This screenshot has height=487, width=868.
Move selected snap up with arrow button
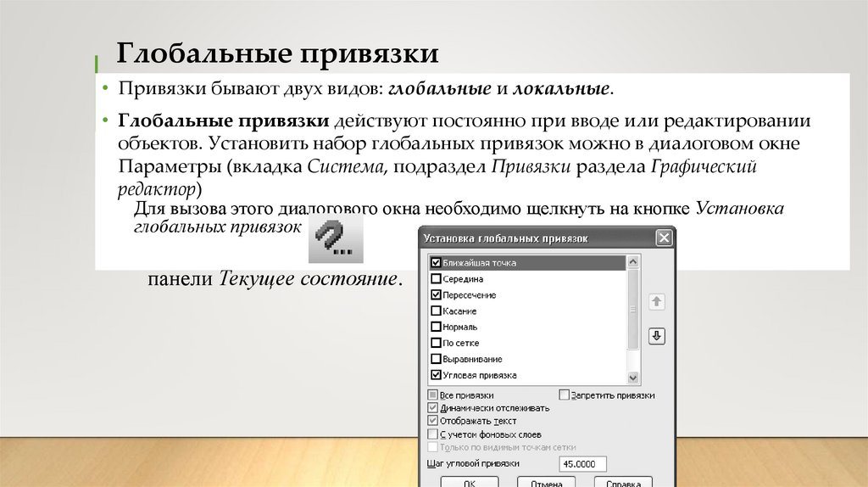657,302
